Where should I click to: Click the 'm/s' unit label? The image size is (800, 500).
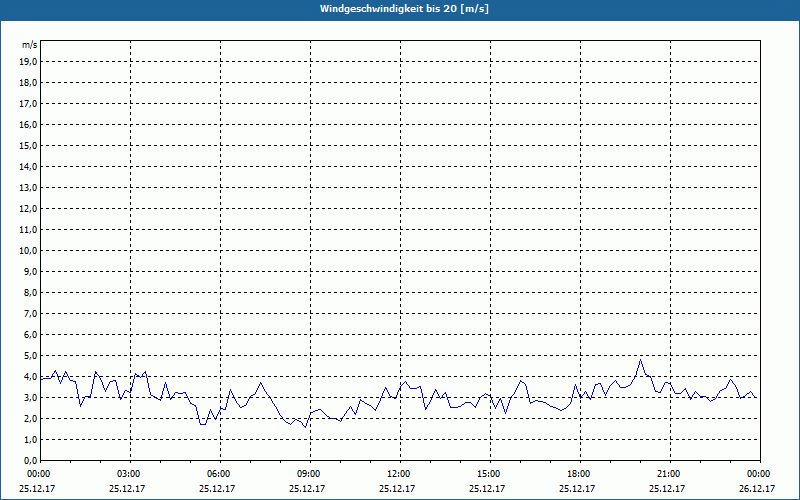pos(29,45)
